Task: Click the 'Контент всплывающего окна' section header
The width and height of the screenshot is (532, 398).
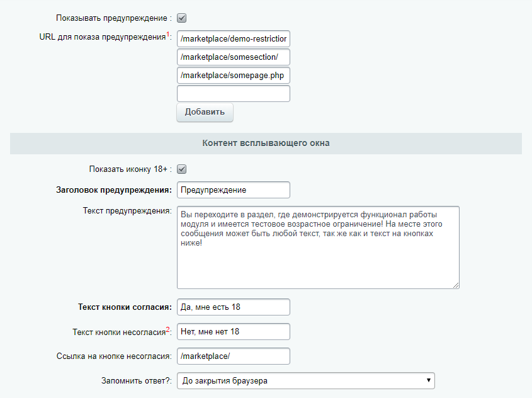Action: click(266, 144)
